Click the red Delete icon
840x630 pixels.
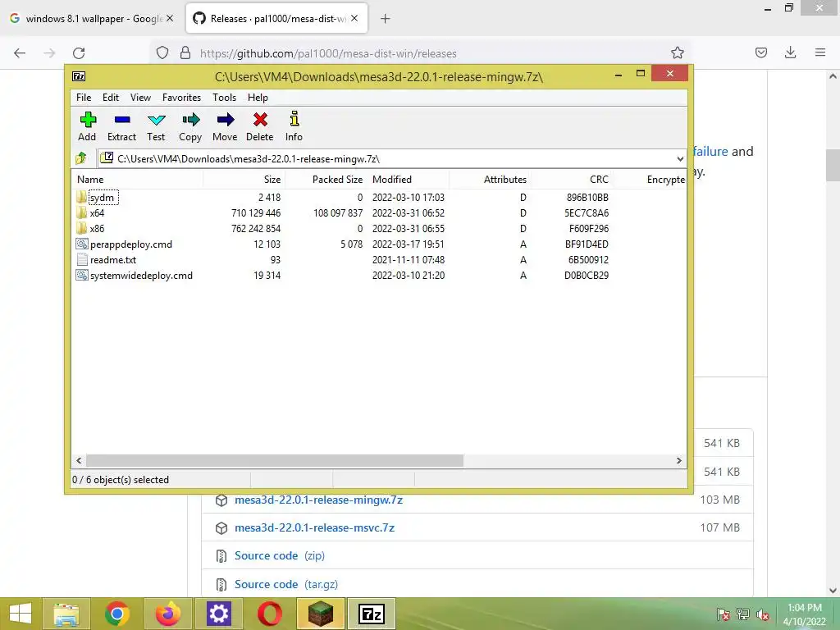(x=260, y=126)
